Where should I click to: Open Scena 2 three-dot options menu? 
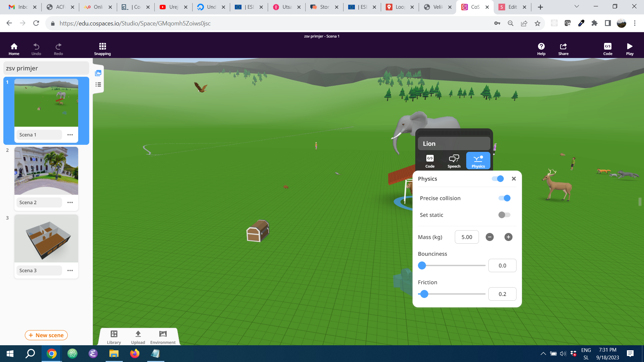[70, 202]
